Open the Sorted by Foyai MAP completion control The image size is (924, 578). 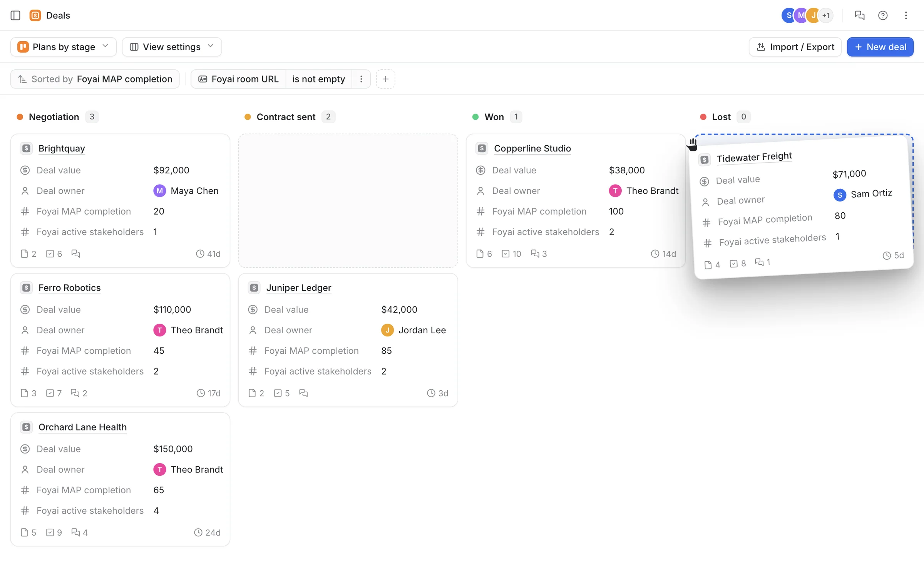tap(95, 79)
